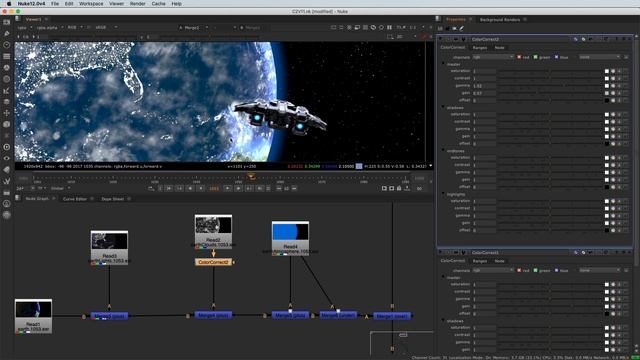Switch to the Background Renders tab
Image resolution: width=640 pixels, height=360 pixels.
coord(500,20)
